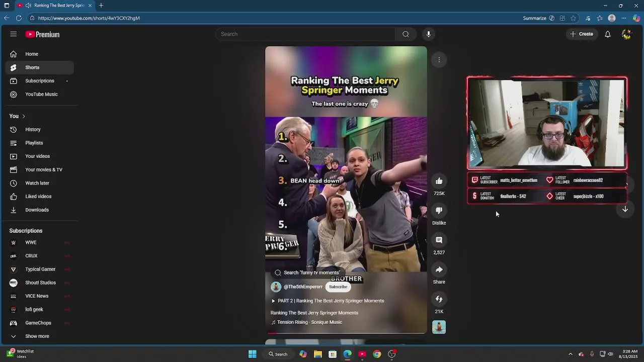This screenshot has height=362, width=644.
Task: Share this Short
Action: click(x=439, y=270)
